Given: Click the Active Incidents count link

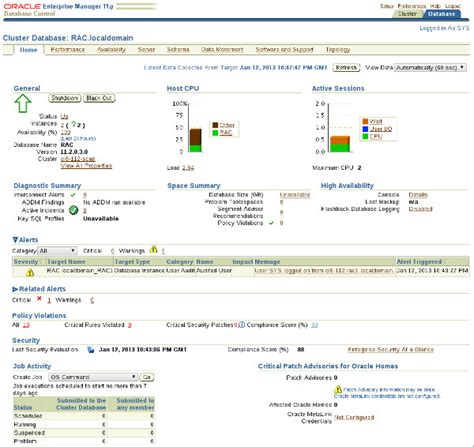Looking at the screenshot, I should click(85, 211).
